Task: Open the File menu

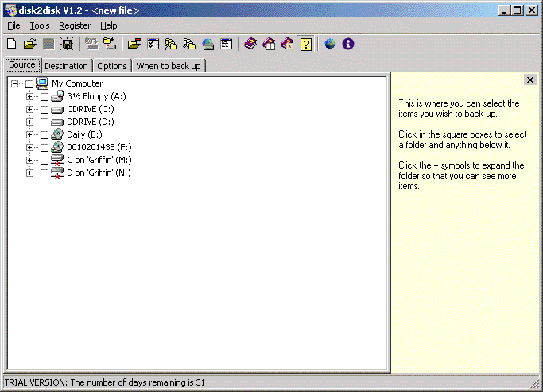Action: pos(14,25)
